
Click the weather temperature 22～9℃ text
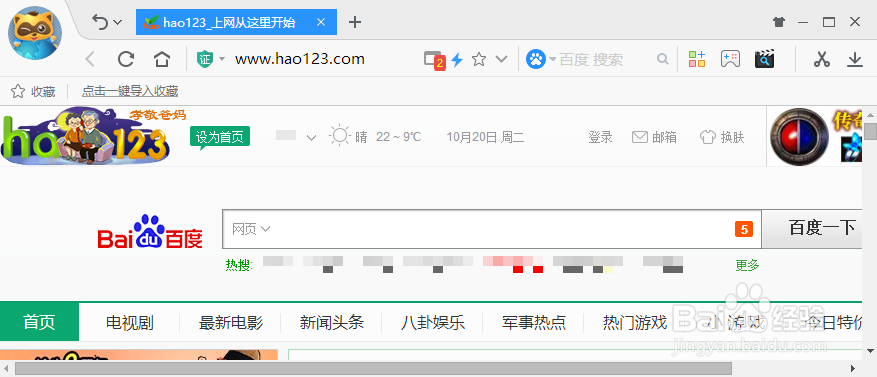coord(398,137)
